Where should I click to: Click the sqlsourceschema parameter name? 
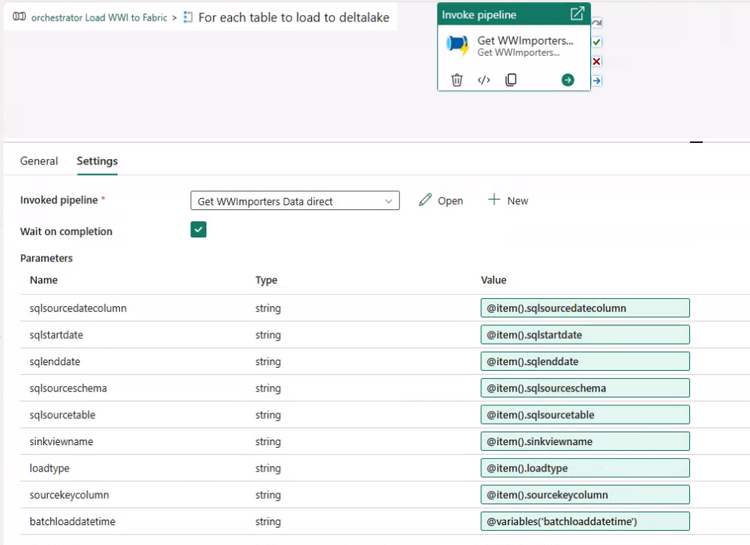(x=68, y=388)
